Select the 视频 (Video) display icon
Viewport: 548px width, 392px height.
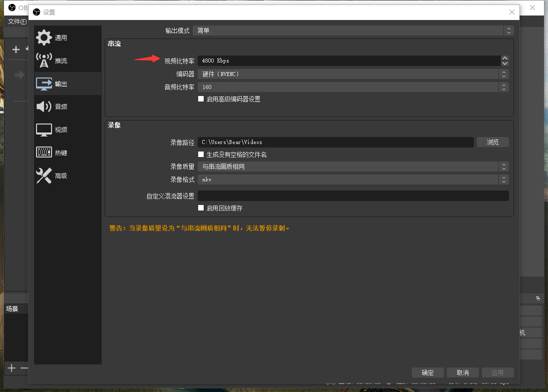[x=44, y=129]
